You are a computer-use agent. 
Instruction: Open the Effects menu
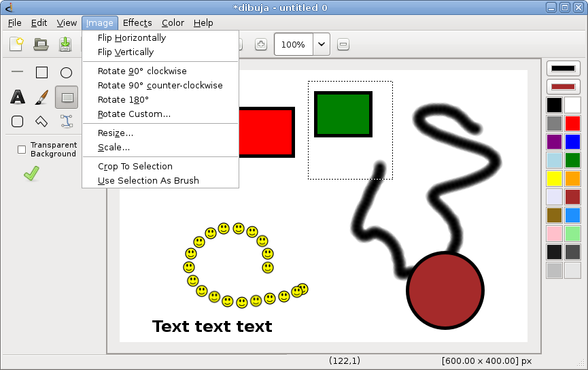(137, 23)
